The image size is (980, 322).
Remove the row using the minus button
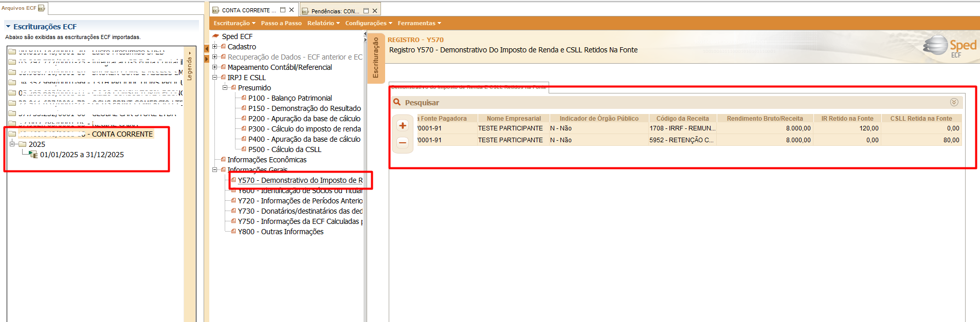coord(403,142)
